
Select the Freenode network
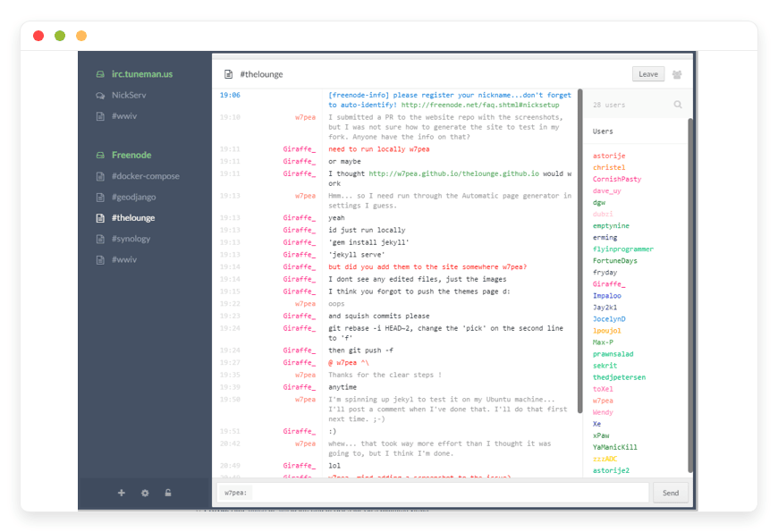[131, 155]
